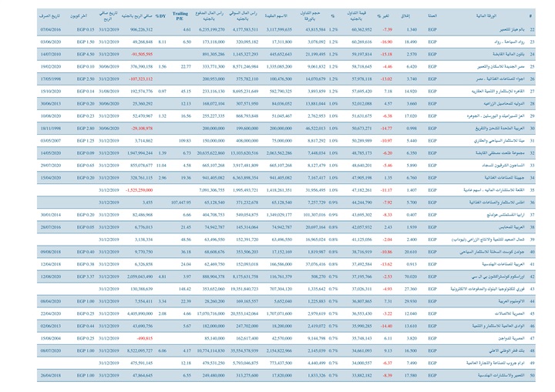Viewport: 555px width, 392px height.
Task: Click the change value '2.43'
Action: [x=388, y=228]
